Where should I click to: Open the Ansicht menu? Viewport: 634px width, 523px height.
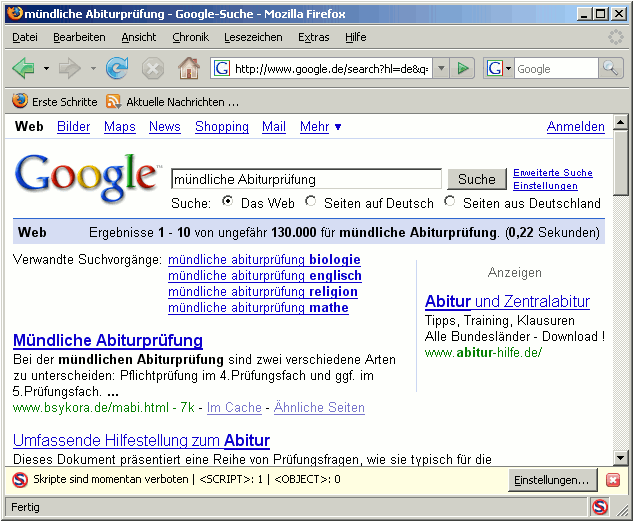pyautogui.click(x=139, y=37)
